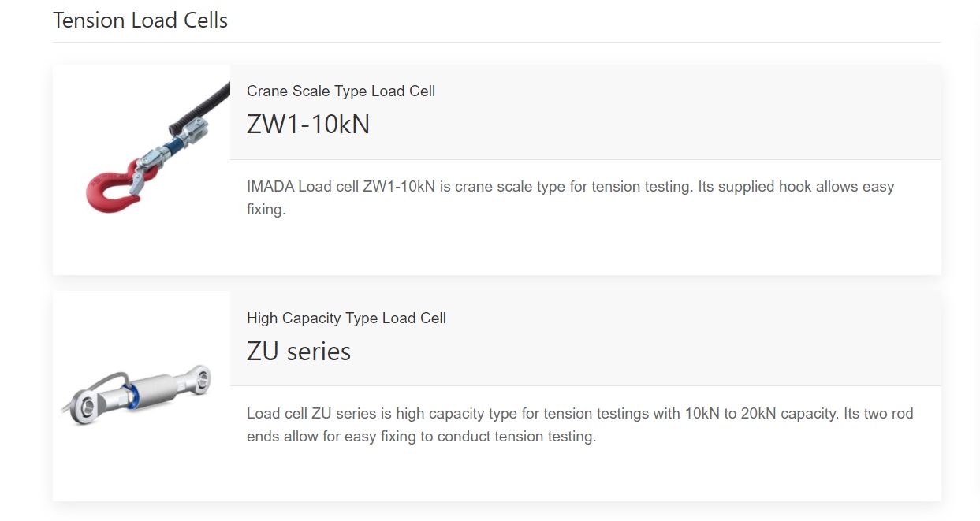Open the ZU series product title link
The image size is (980, 521).
(x=298, y=351)
